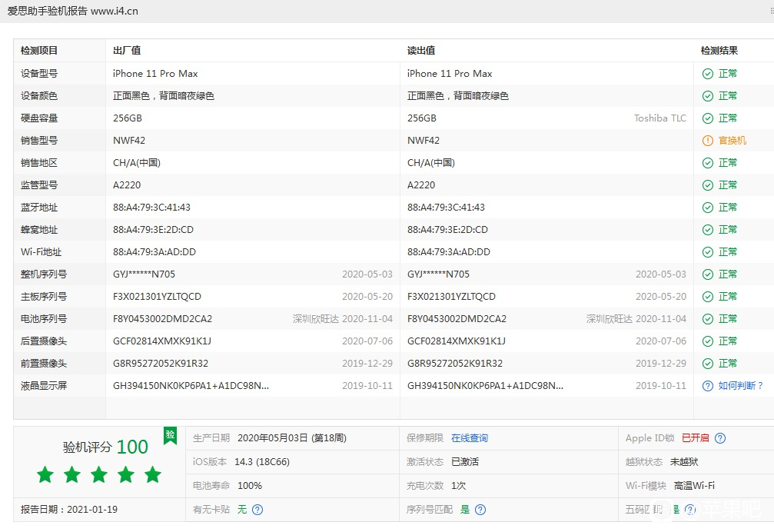Click the green check icon for 电池序列号
Viewport: 774px width, 532px height.
pyautogui.click(x=707, y=319)
